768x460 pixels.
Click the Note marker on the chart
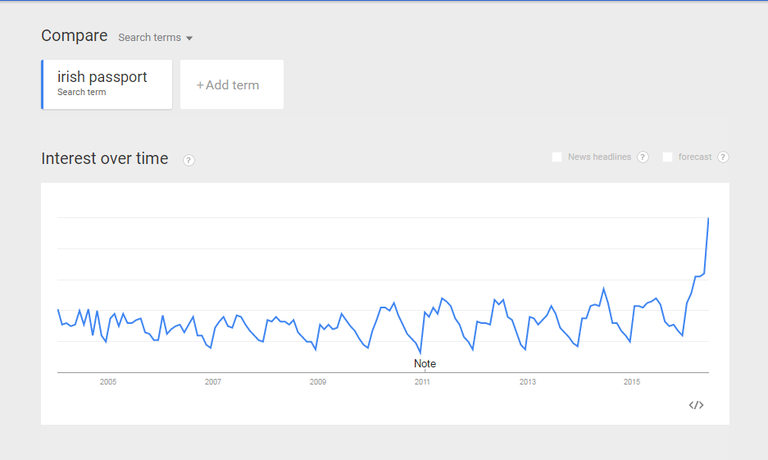[425, 364]
